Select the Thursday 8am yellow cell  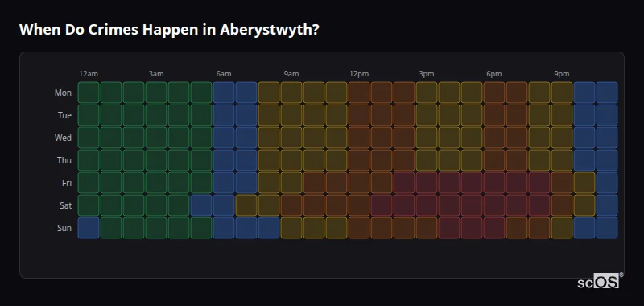pyautogui.click(x=269, y=160)
